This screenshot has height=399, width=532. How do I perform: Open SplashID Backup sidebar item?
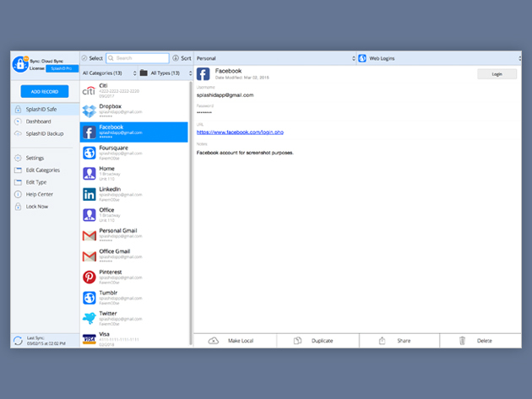pyautogui.click(x=45, y=133)
